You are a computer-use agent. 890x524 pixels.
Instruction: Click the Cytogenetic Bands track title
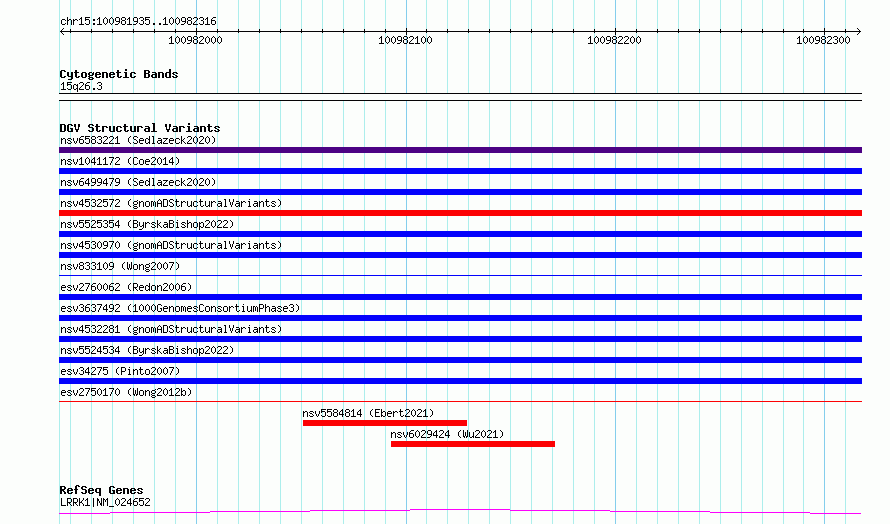119,74
